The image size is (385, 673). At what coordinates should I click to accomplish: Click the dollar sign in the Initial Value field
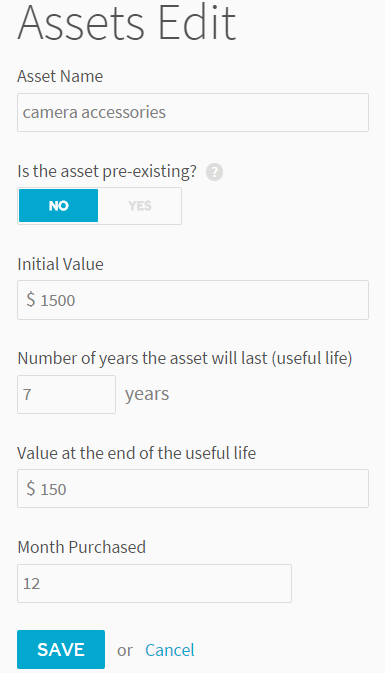pos(30,299)
